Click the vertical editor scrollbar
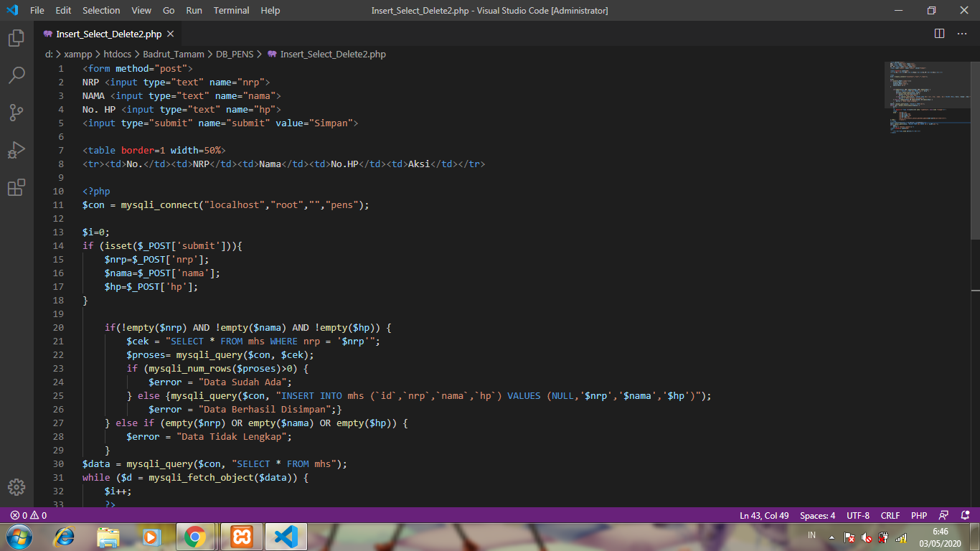This screenshot has height=551, width=980. (x=975, y=151)
